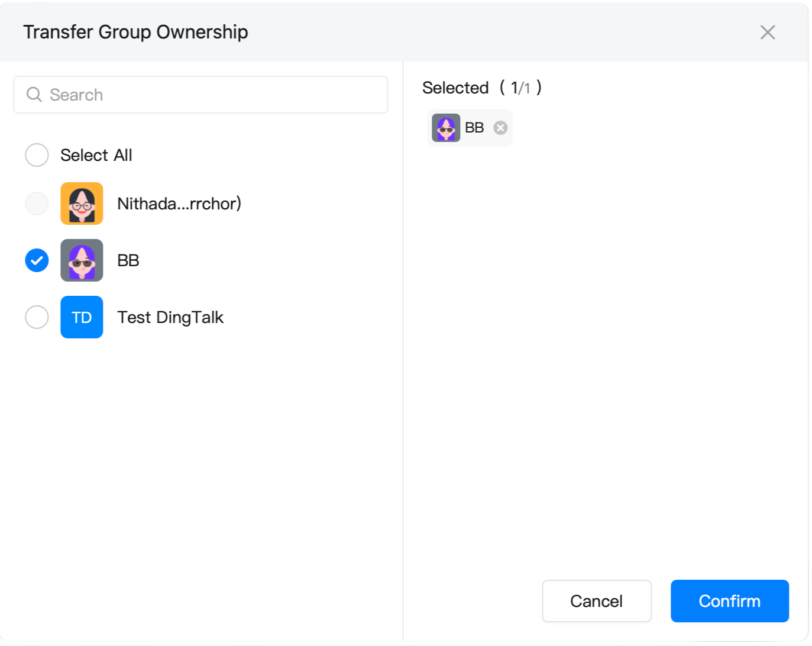Click the Select All label text

coord(96,155)
